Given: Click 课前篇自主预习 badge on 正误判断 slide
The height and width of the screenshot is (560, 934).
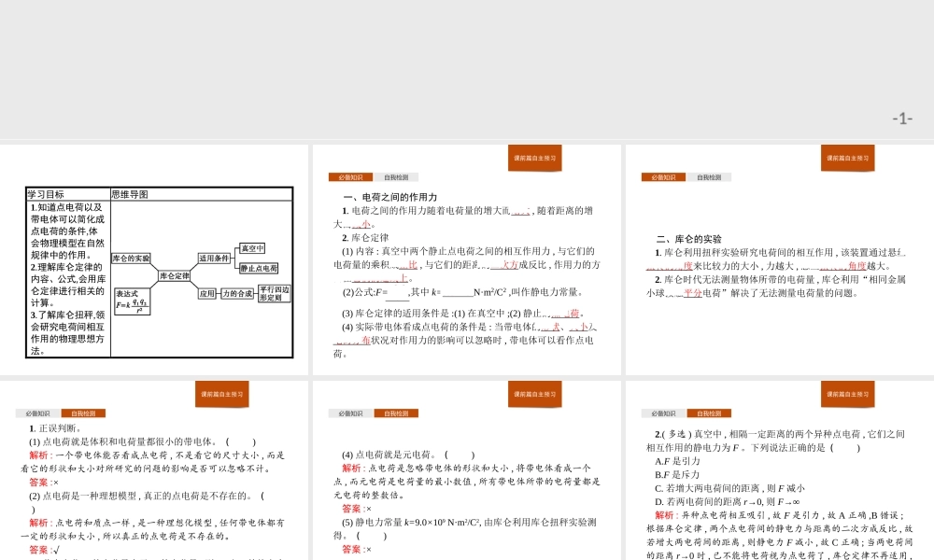Looking at the screenshot, I should (x=224, y=394).
